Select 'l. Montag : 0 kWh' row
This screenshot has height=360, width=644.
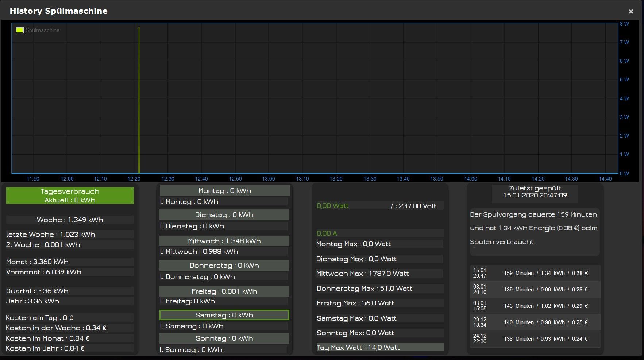coord(224,201)
